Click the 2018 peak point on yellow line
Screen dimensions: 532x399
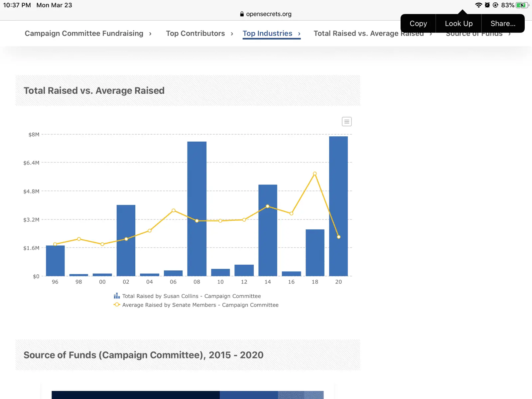[315, 174]
